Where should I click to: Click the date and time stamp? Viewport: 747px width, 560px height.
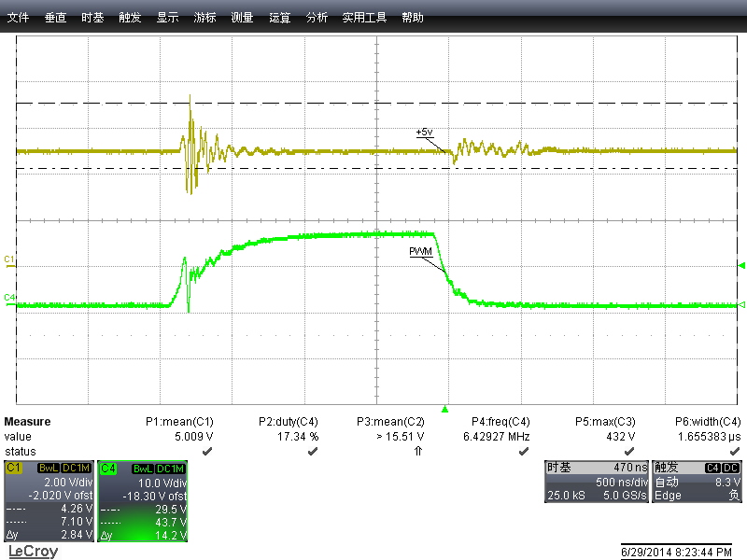tap(676, 553)
